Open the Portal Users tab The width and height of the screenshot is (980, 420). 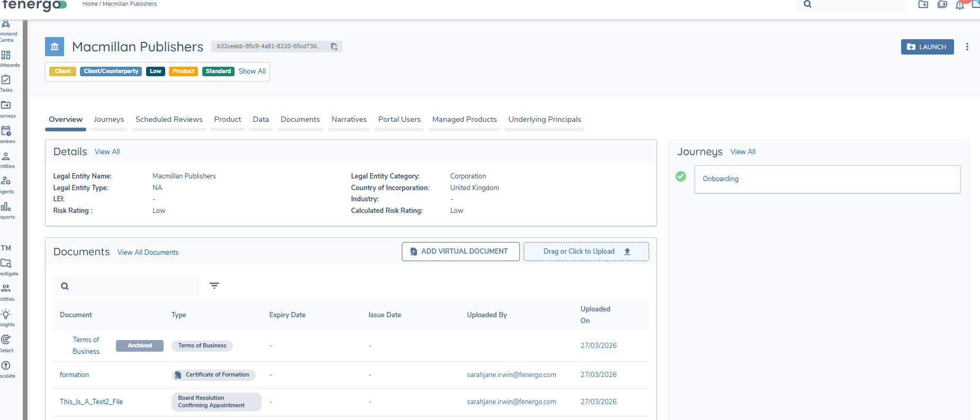pos(399,119)
